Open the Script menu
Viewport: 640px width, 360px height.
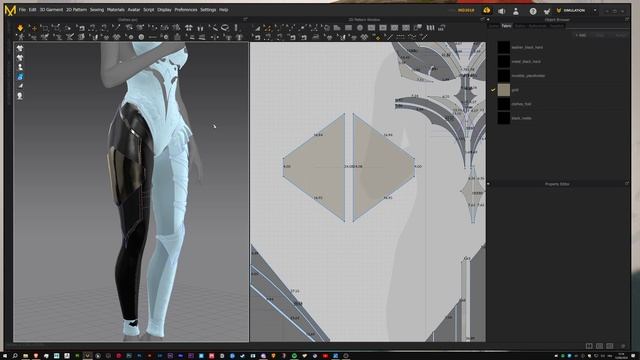tap(149, 10)
